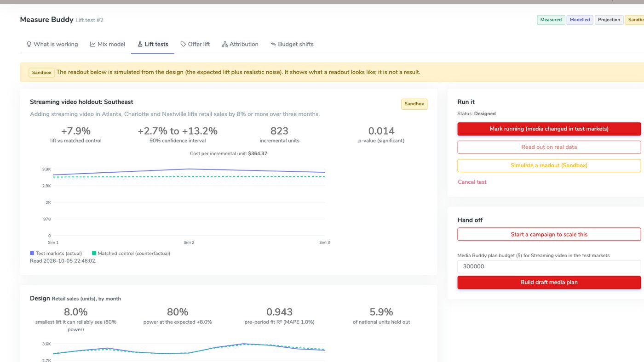Click Read out on real data button

pyautogui.click(x=549, y=147)
